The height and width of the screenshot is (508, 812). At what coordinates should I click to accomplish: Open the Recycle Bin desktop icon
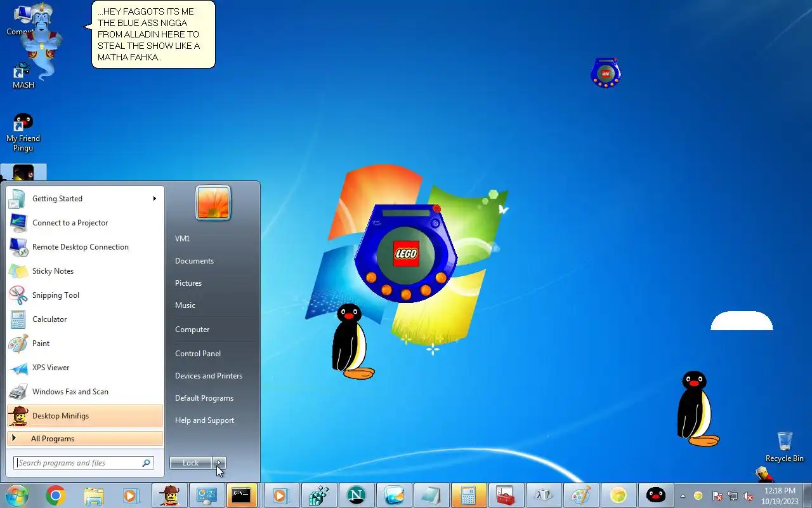[785, 446]
